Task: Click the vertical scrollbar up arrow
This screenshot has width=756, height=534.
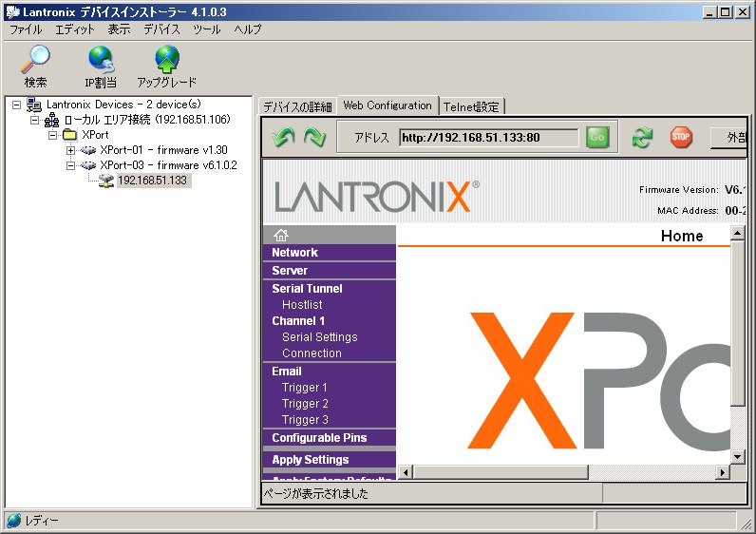Action: pos(738,234)
